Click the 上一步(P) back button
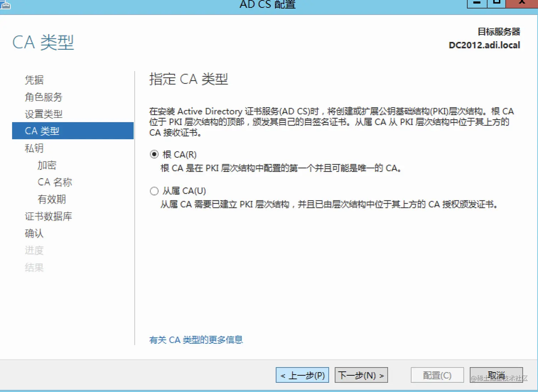538x392 pixels. click(302, 375)
